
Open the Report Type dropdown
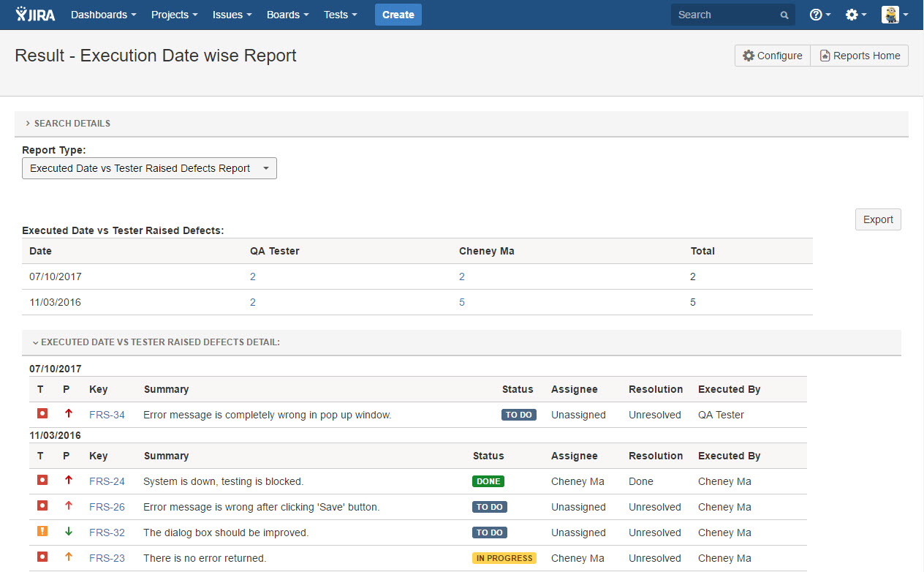click(149, 168)
